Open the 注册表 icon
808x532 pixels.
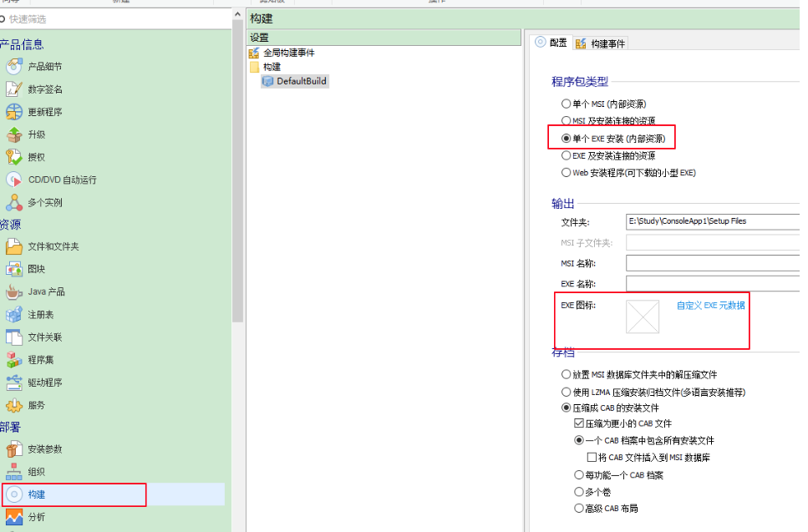14,314
